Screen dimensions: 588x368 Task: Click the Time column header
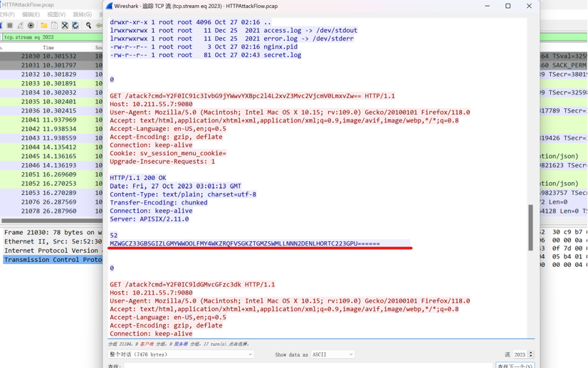coord(48,48)
